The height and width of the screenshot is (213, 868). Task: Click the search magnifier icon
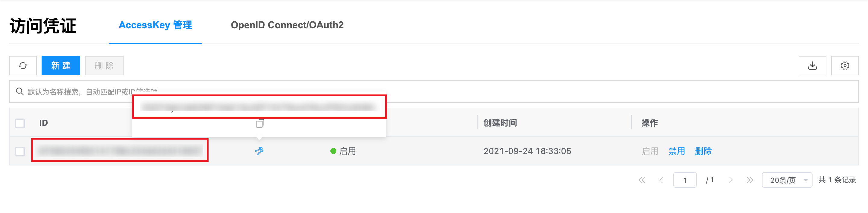tap(20, 91)
